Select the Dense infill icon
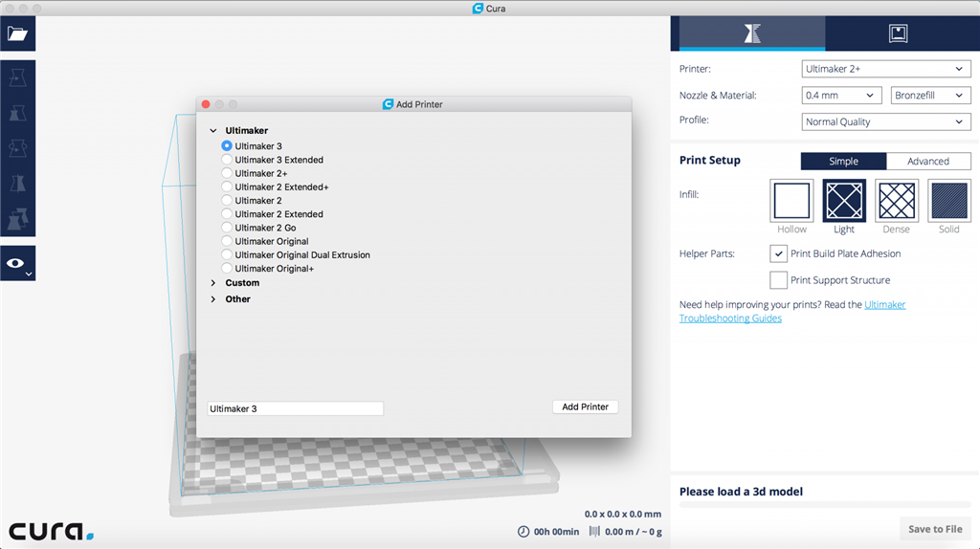 coord(897,201)
